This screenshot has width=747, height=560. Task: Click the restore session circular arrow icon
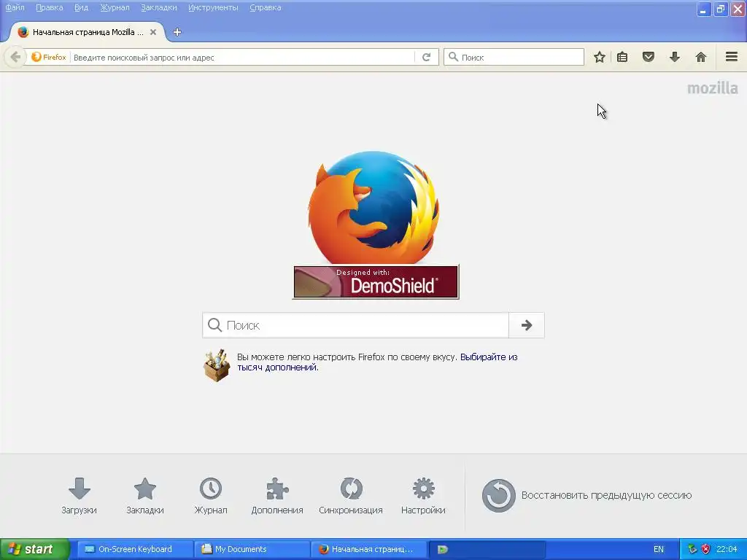coord(499,496)
